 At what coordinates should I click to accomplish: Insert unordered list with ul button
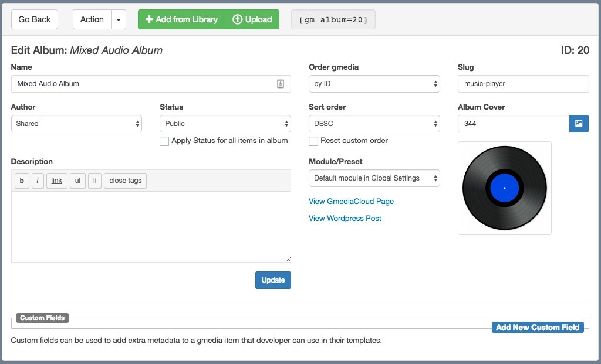78,181
